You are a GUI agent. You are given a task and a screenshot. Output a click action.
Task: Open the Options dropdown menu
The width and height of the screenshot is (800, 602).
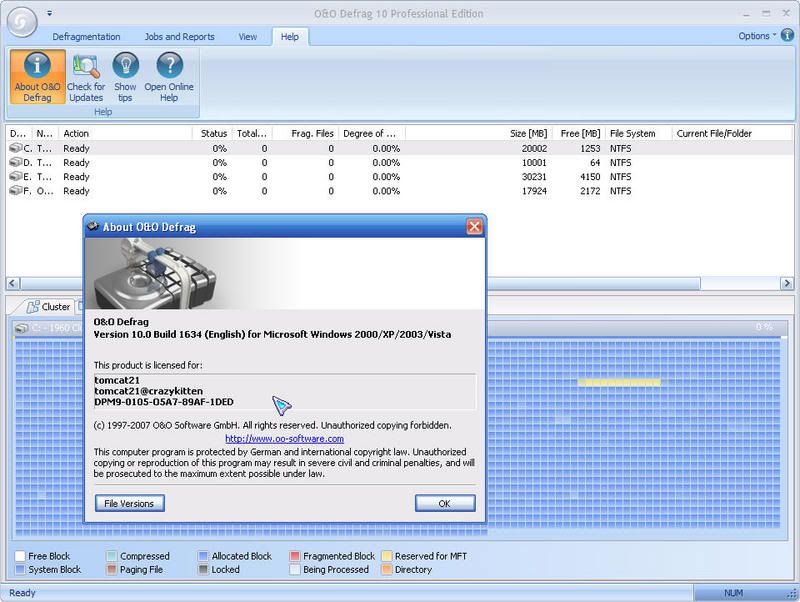tap(757, 36)
